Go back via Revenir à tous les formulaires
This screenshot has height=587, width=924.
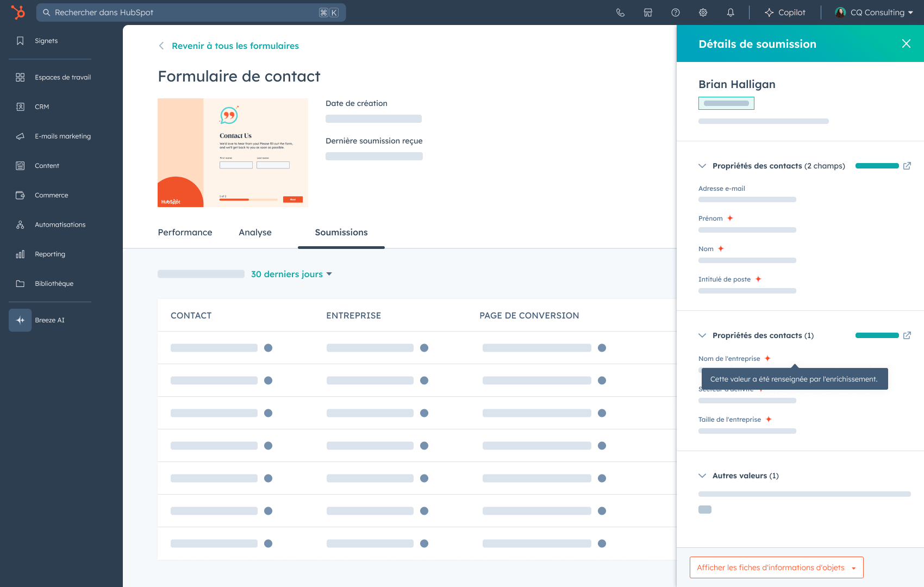coord(235,46)
